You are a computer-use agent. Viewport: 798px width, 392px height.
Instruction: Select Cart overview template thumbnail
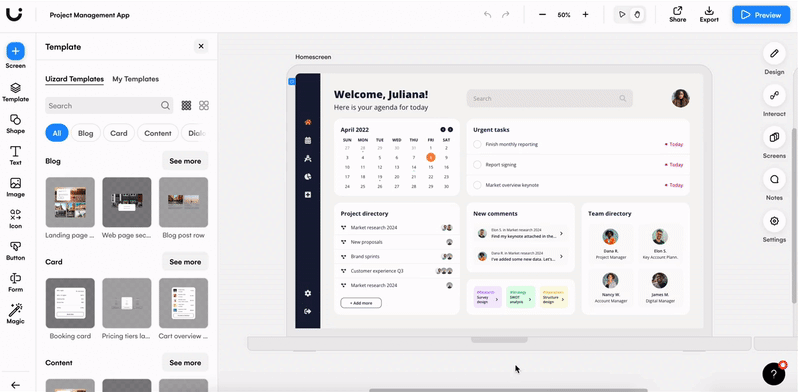pos(183,303)
